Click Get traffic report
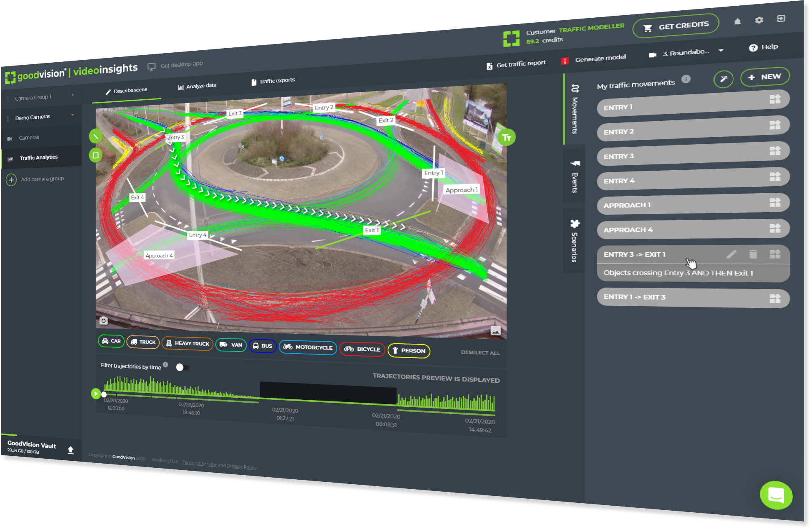The height and width of the screenshot is (530, 812). pyautogui.click(x=516, y=64)
